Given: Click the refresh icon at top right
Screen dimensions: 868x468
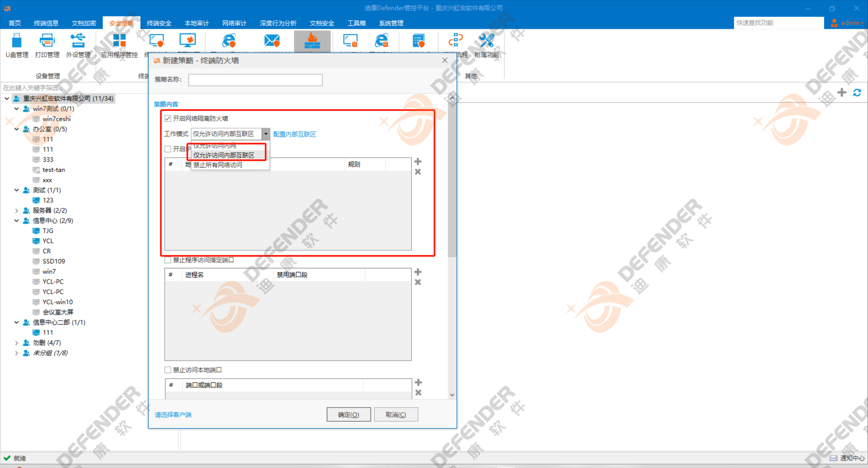Looking at the screenshot, I should (857, 93).
